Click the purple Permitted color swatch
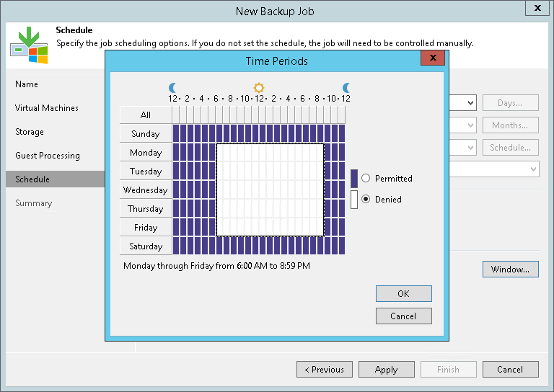Viewport: 554px width, 392px height. (x=354, y=179)
